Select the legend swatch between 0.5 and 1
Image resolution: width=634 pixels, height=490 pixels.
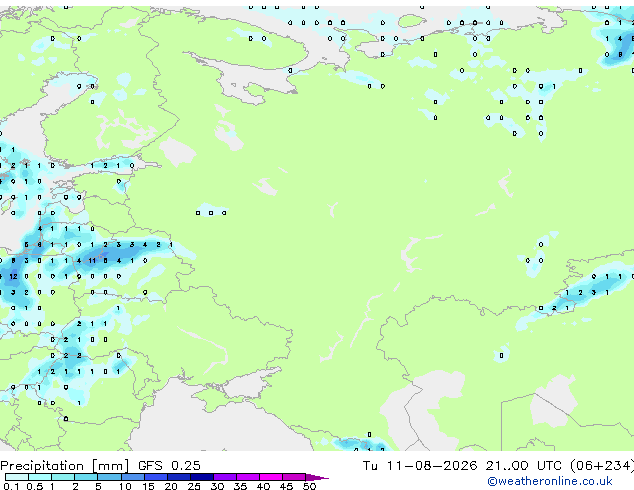pyautogui.click(x=40, y=477)
